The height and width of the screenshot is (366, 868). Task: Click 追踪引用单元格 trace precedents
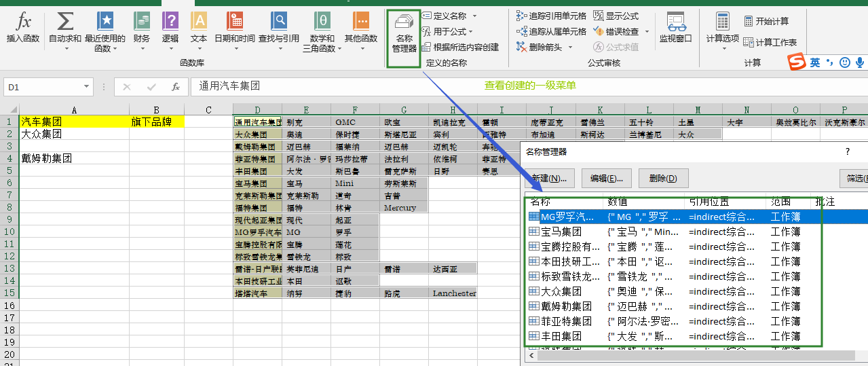(x=551, y=15)
